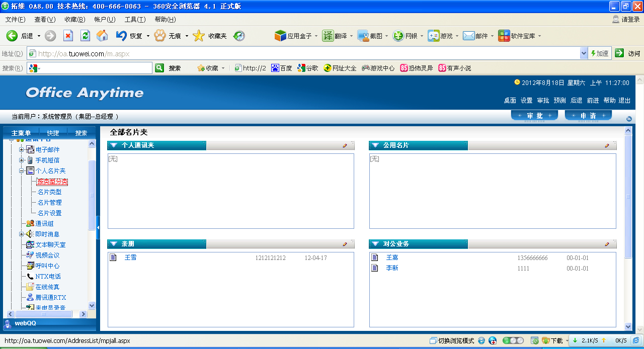The height and width of the screenshot is (349, 644).
Task: Toggle the sidebar collapse handle
Action: click(98, 228)
